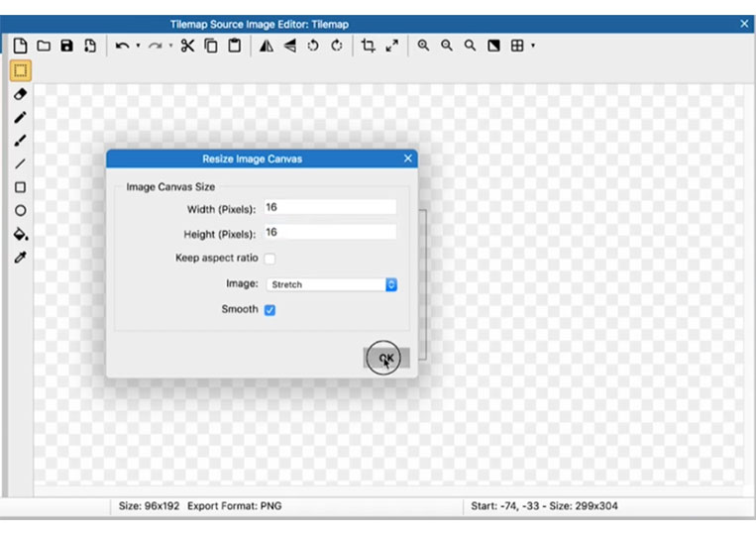
Task: Cut selection with scissors icon
Action: click(187, 46)
